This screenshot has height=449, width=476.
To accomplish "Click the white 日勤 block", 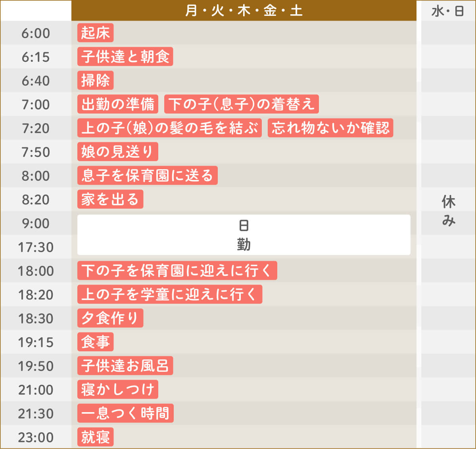I will coord(244,235).
